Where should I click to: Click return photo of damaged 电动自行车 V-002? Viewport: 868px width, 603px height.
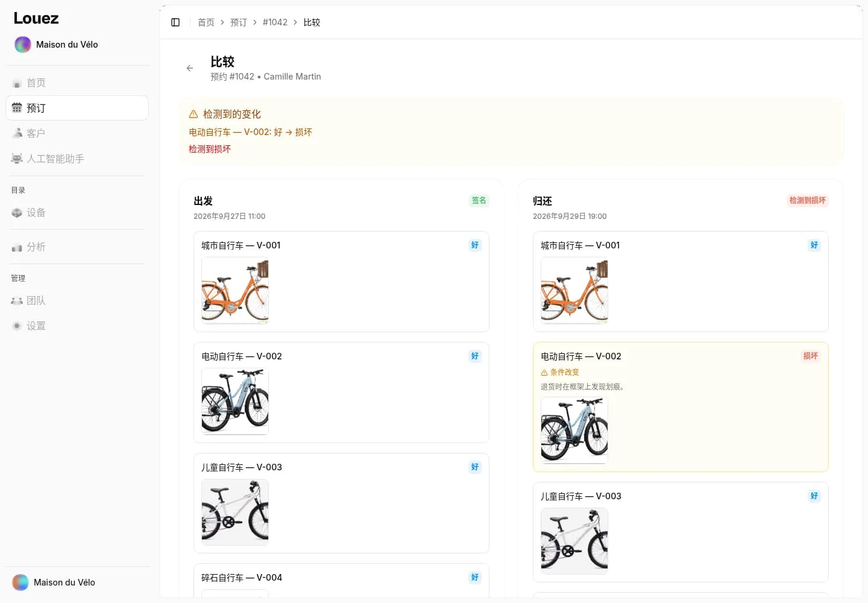click(574, 431)
